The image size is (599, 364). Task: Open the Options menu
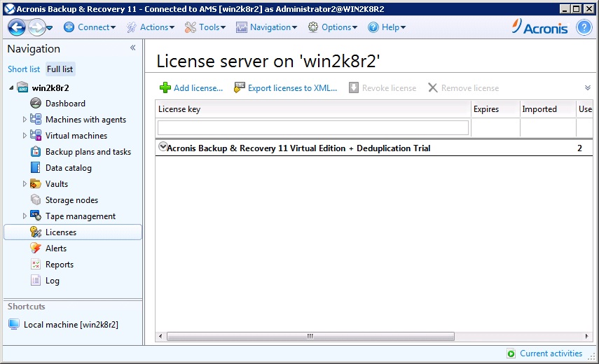pyautogui.click(x=332, y=27)
